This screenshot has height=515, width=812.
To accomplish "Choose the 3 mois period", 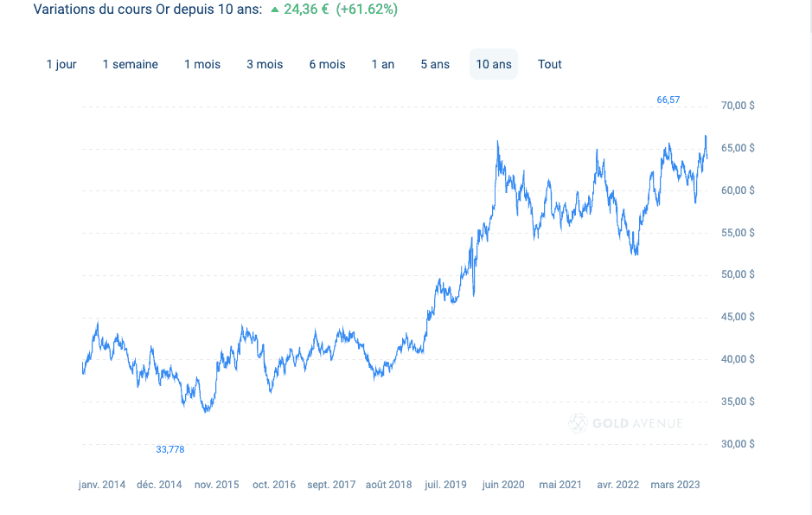I will pos(265,64).
